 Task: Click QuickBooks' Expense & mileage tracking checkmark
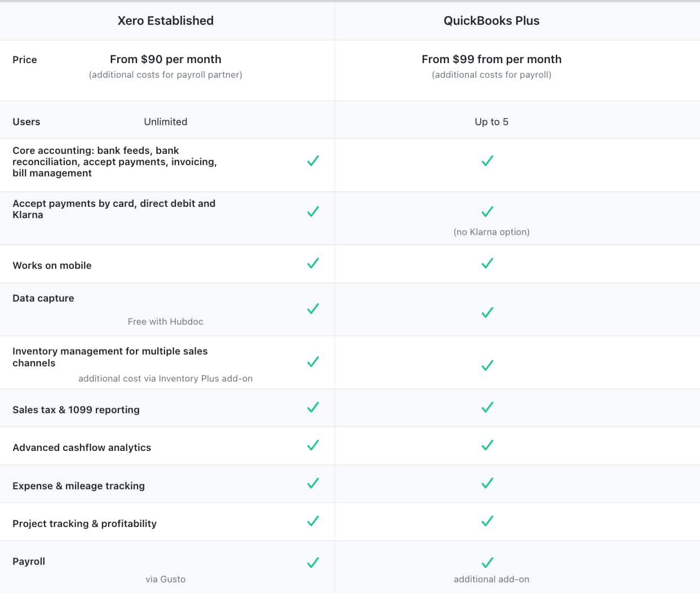click(488, 483)
